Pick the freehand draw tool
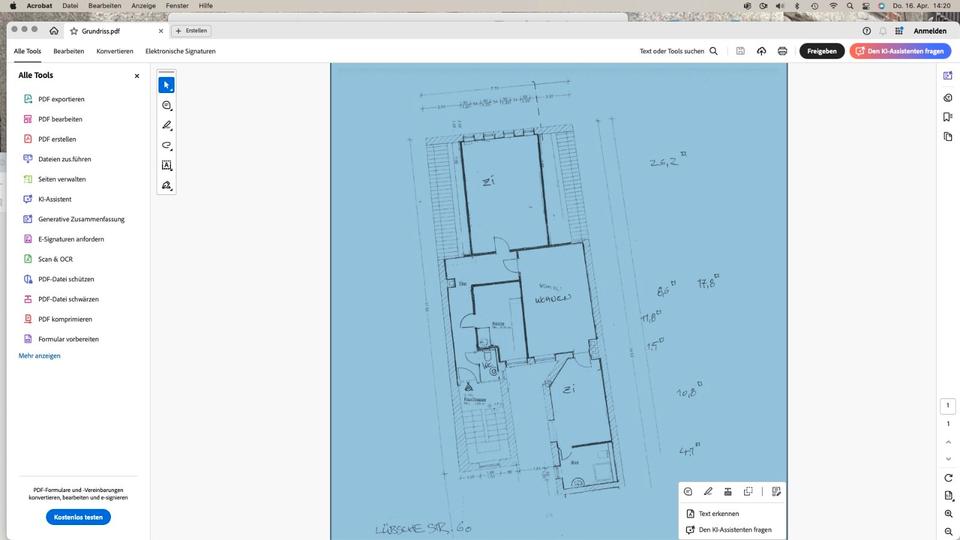This screenshot has width=960, height=540. pos(166,145)
